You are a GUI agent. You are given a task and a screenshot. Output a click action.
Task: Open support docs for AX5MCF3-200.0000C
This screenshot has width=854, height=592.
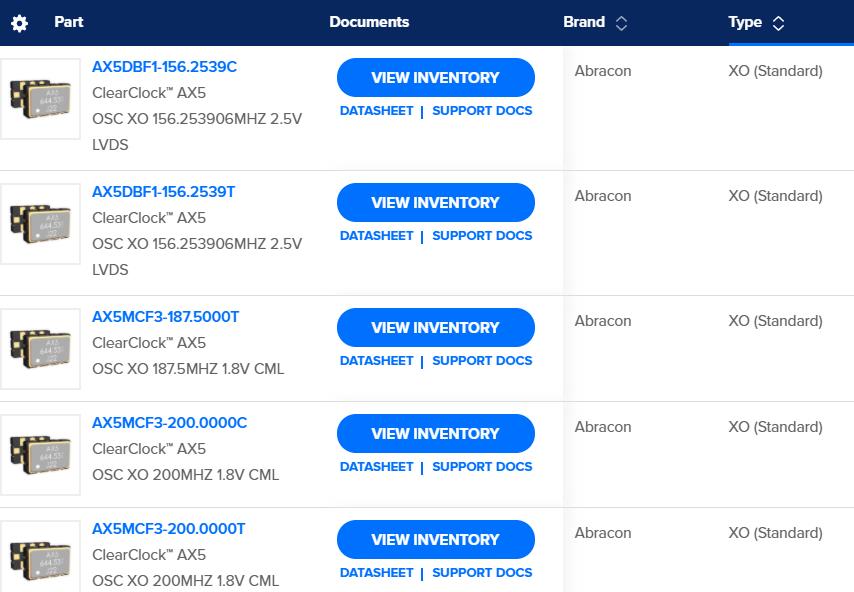click(482, 467)
